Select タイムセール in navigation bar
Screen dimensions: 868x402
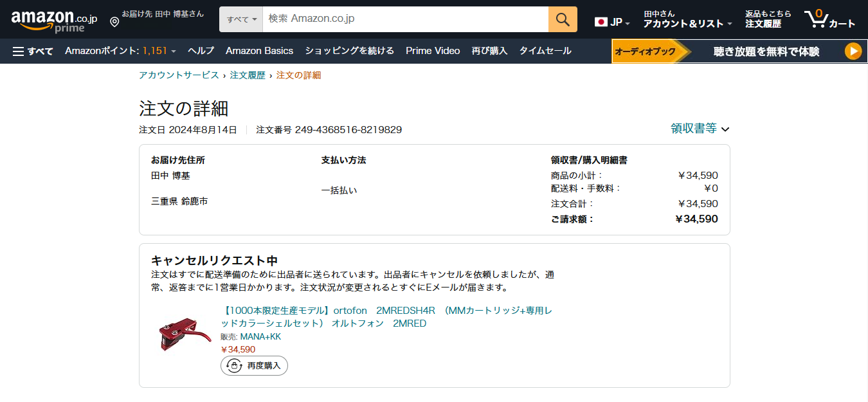click(545, 51)
